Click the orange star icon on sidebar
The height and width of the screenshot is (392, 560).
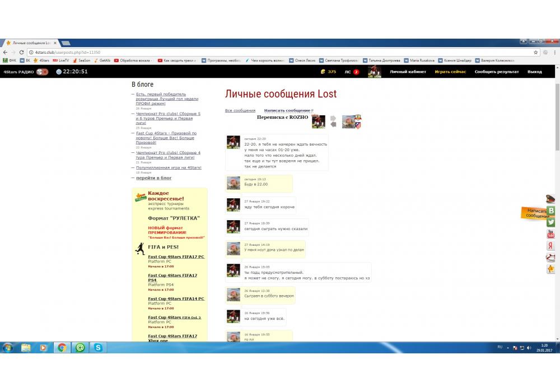(550, 269)
